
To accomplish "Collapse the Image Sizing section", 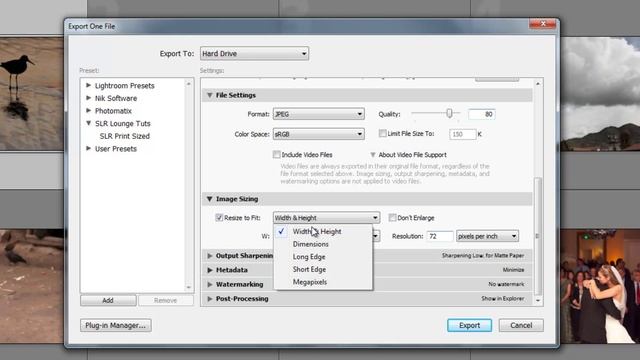I will [209, 199].
